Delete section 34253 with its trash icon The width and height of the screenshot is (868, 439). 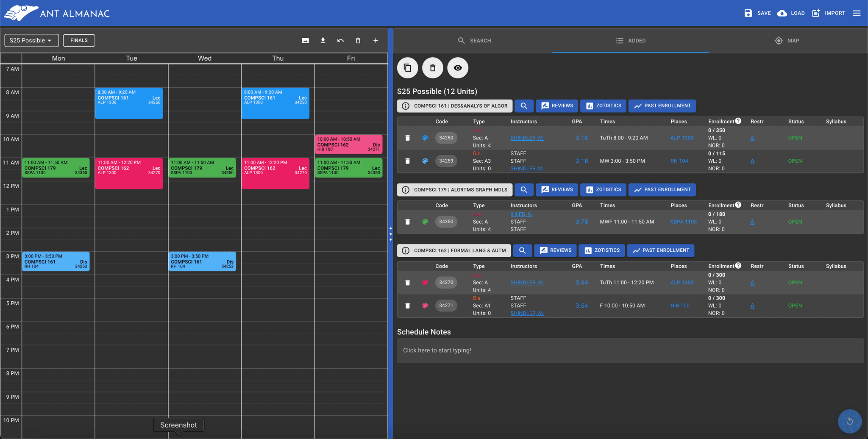click(x=408, y=161)
